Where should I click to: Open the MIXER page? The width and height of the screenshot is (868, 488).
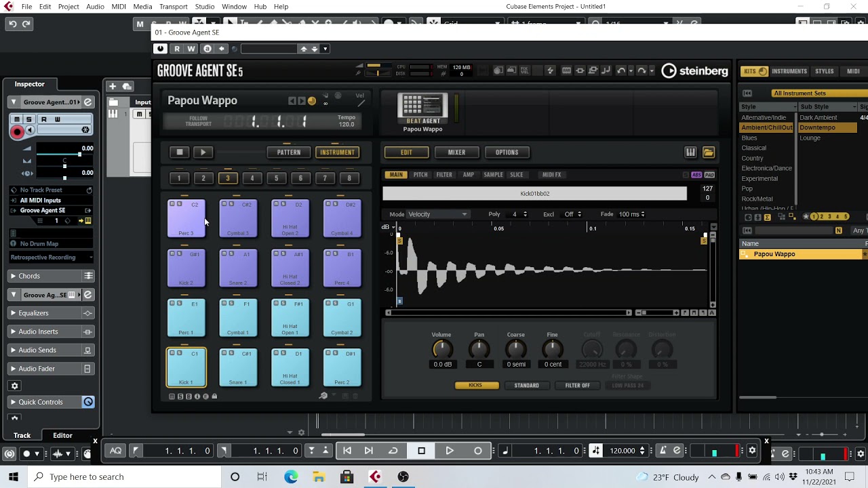tap(456, 152)
